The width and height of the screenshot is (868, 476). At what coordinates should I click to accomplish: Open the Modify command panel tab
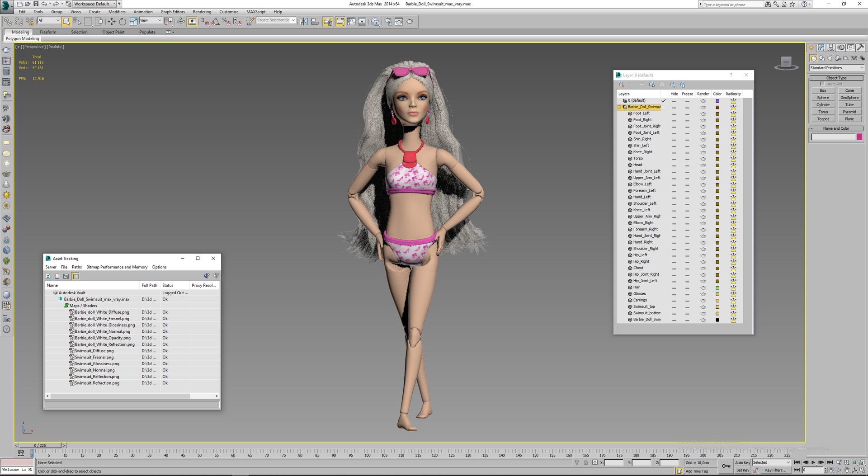[x=821, y=47]
